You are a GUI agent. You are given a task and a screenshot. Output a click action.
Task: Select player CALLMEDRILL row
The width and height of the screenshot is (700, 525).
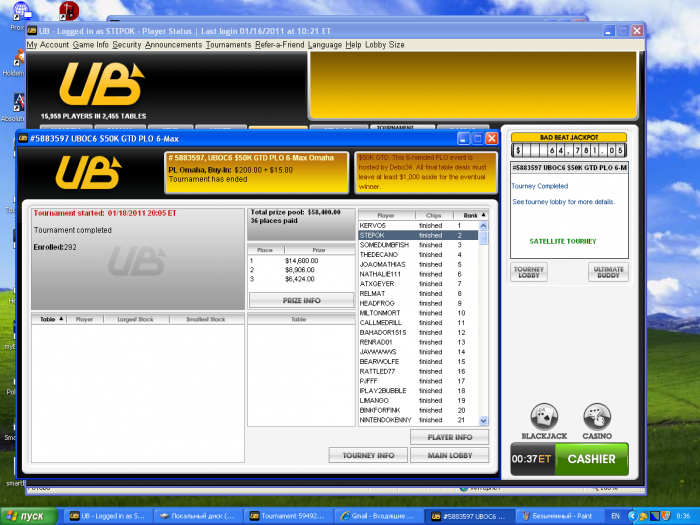point(418,323)
